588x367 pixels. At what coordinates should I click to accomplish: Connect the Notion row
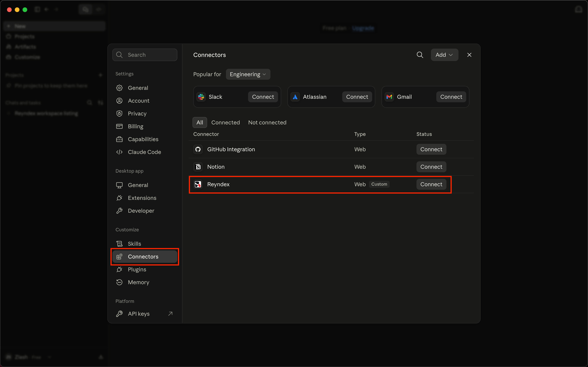coord(431,167)
